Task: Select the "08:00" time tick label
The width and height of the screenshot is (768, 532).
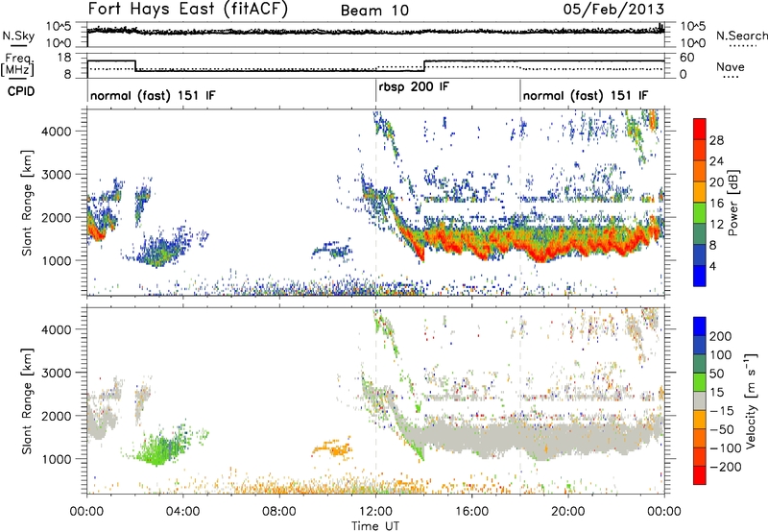Action: [x=278, y=512]
